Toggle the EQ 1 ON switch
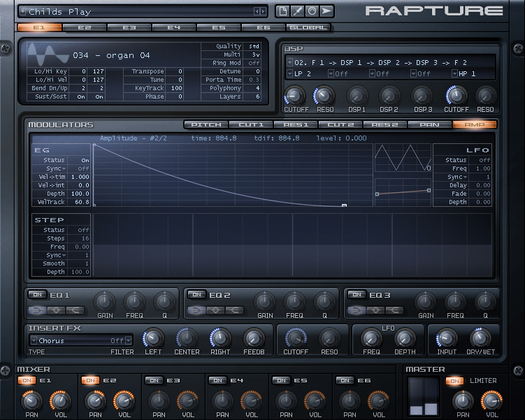 (37, 295)
